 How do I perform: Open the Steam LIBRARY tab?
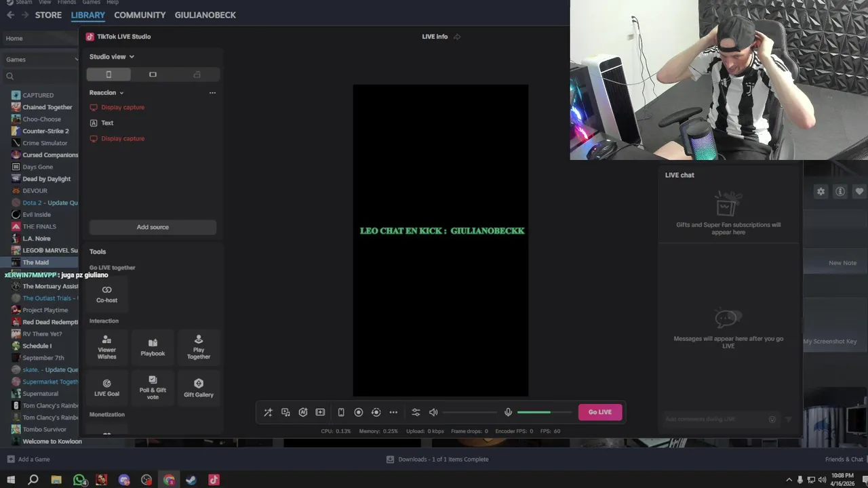tap(88, 15)
